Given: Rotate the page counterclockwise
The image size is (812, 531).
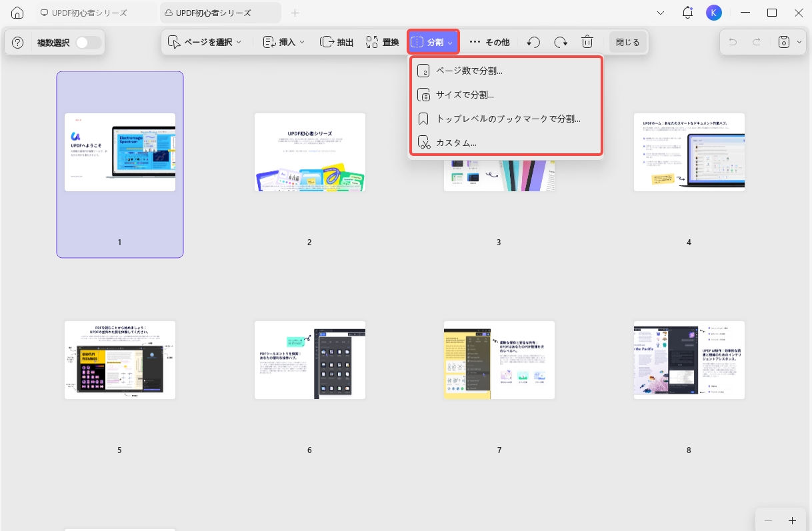Looking at the screenshot, I should [x=533, y=42].
